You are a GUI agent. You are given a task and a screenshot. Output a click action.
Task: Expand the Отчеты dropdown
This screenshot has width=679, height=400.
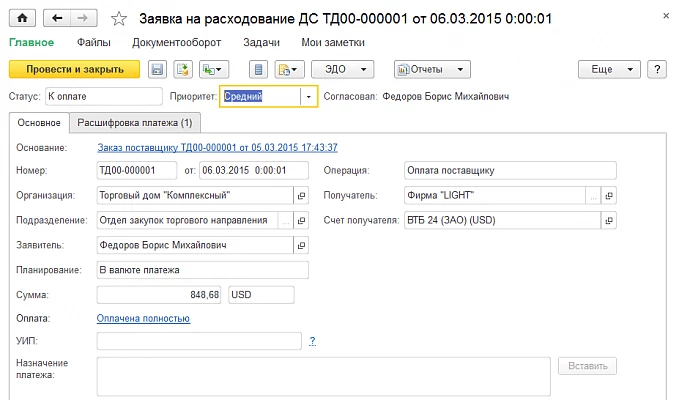(432, 69)
